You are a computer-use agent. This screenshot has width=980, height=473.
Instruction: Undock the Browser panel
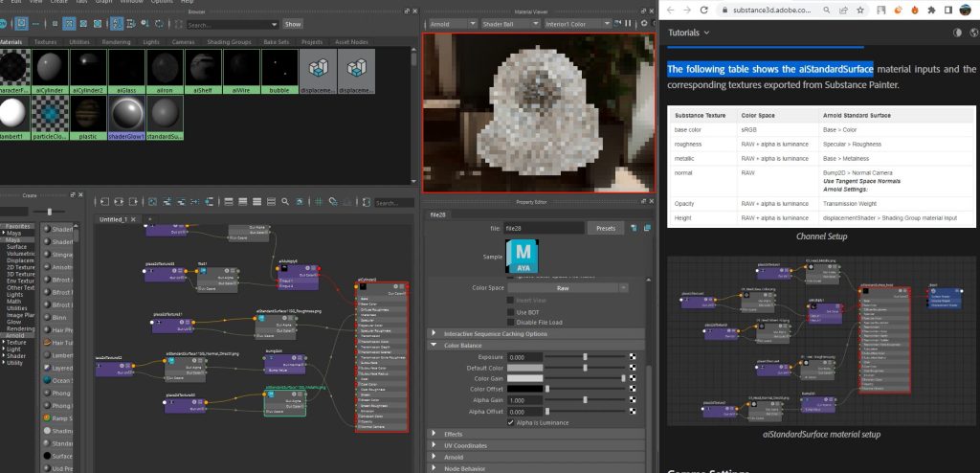(407, 11)
